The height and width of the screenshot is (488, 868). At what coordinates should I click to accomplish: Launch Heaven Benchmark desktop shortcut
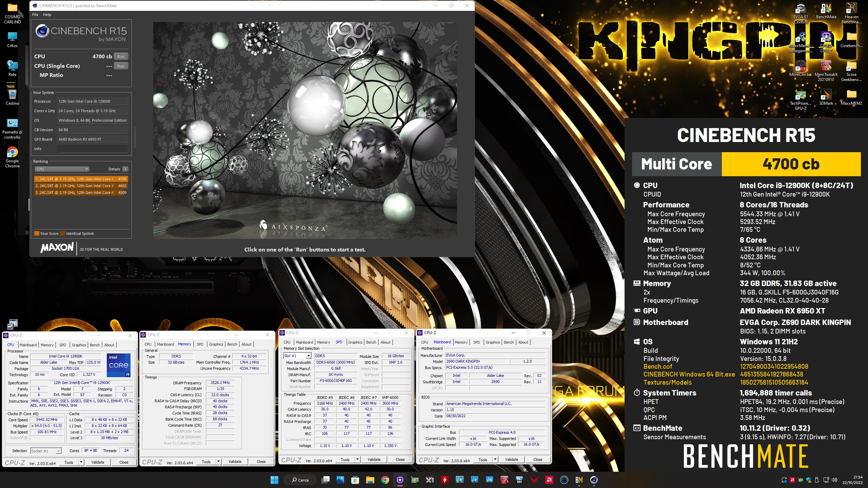(851, 14)
